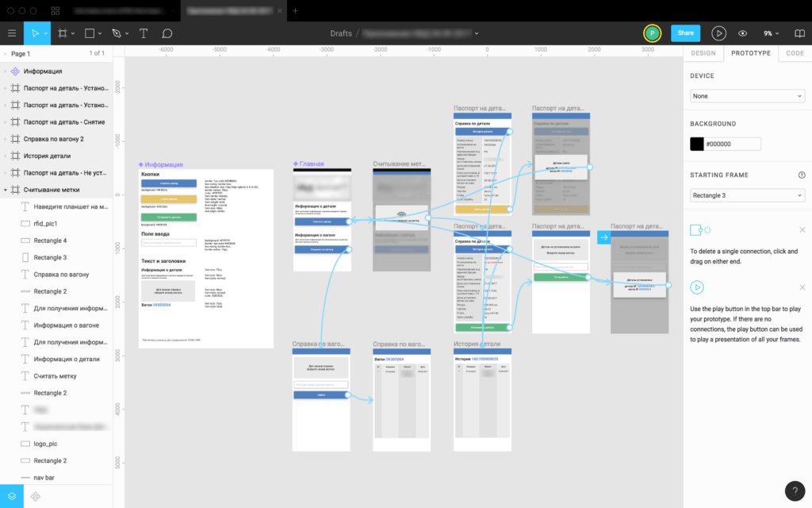Select the rfid_pic1 layer

click(56, 223)
